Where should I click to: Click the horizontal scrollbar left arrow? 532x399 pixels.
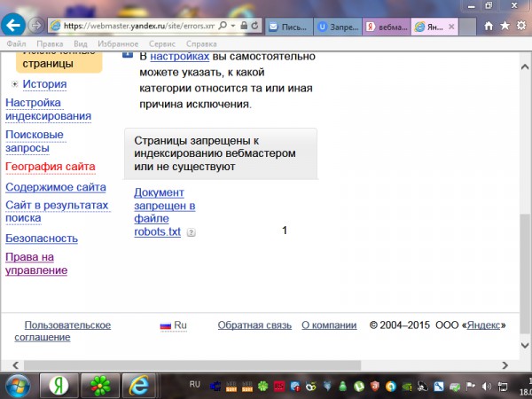tap(15, 365)
